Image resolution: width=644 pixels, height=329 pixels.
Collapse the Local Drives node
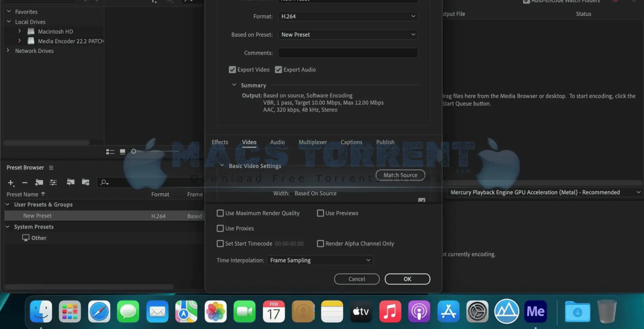(9, 21)
